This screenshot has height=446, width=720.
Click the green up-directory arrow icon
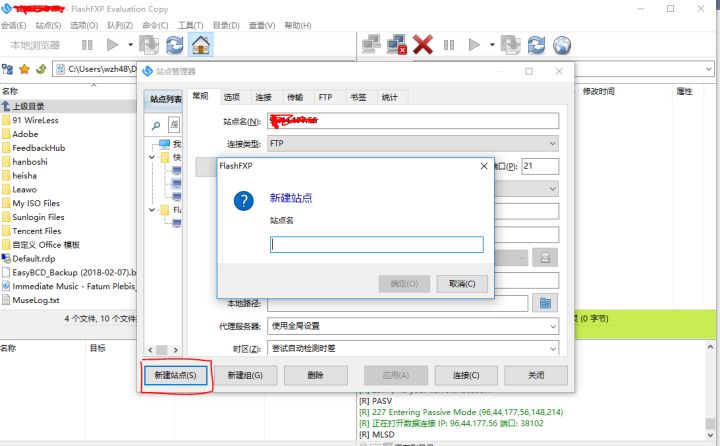coord(41,69)
